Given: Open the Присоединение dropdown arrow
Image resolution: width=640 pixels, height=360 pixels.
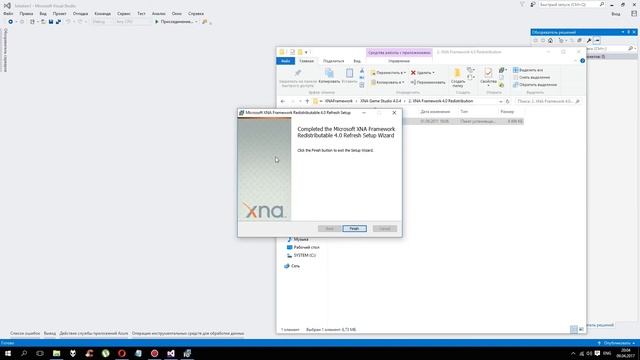Looking at the screenshot, I should 196,22.
